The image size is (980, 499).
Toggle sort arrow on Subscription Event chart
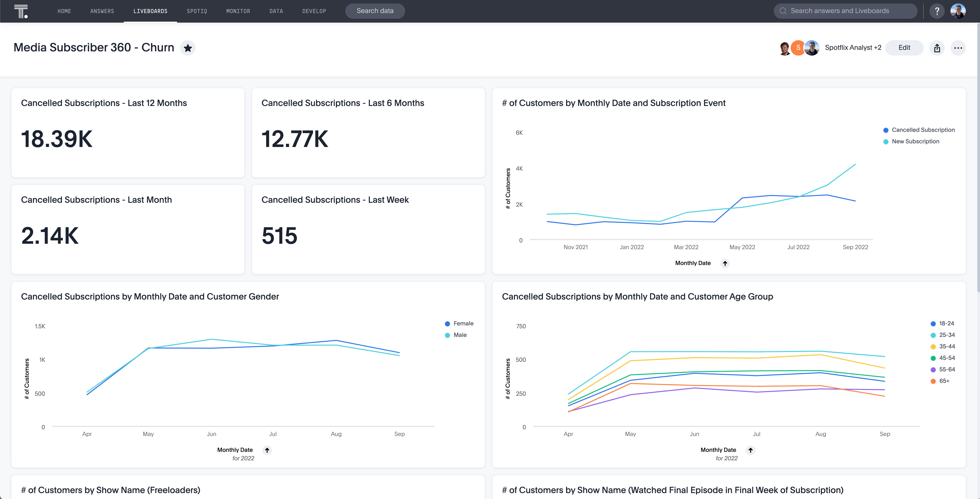(725, 263)
